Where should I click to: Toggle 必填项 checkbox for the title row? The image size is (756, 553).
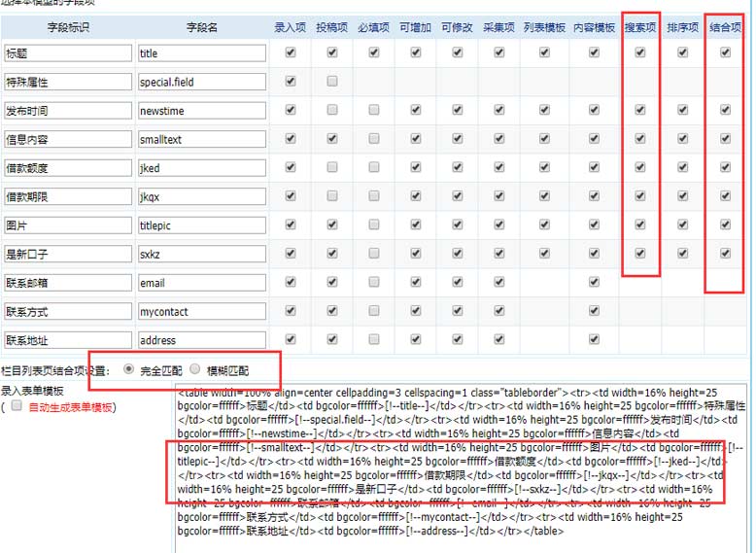click(374, 52)
